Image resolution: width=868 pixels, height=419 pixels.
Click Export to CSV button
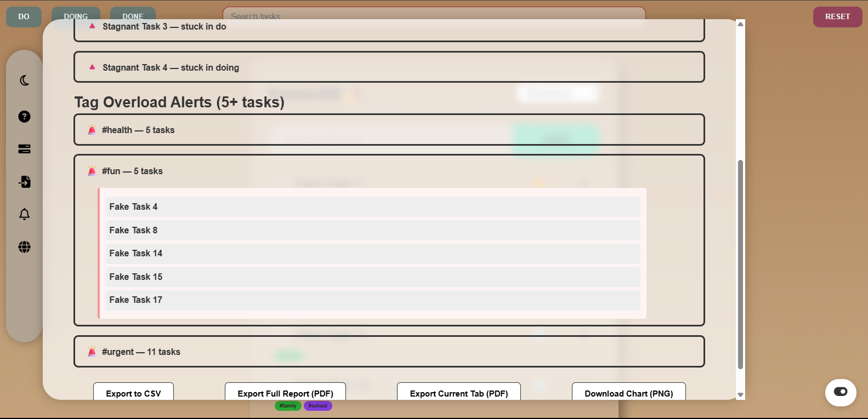pyautogui.click(x=133, y=392)
